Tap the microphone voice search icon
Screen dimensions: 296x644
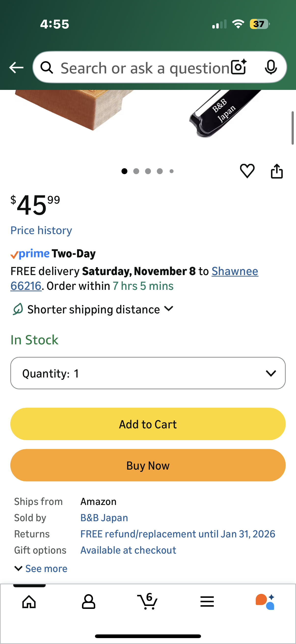click(x=270, y=67)
